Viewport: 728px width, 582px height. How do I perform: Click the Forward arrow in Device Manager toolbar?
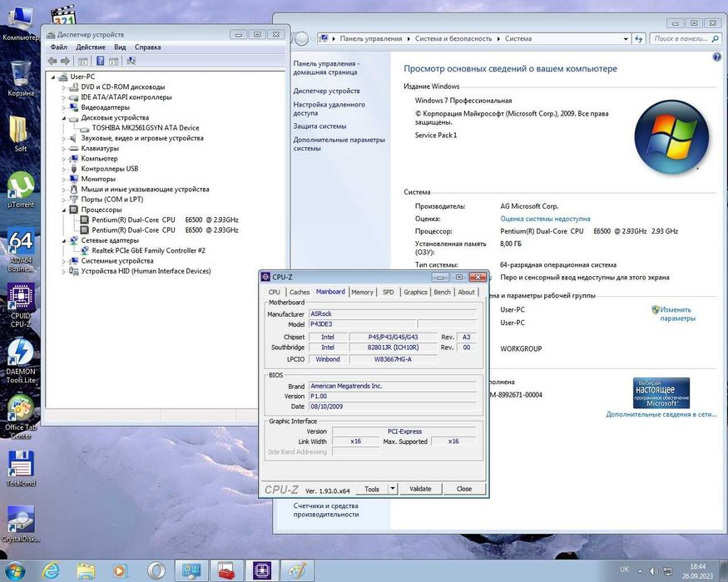click(66, 61)
